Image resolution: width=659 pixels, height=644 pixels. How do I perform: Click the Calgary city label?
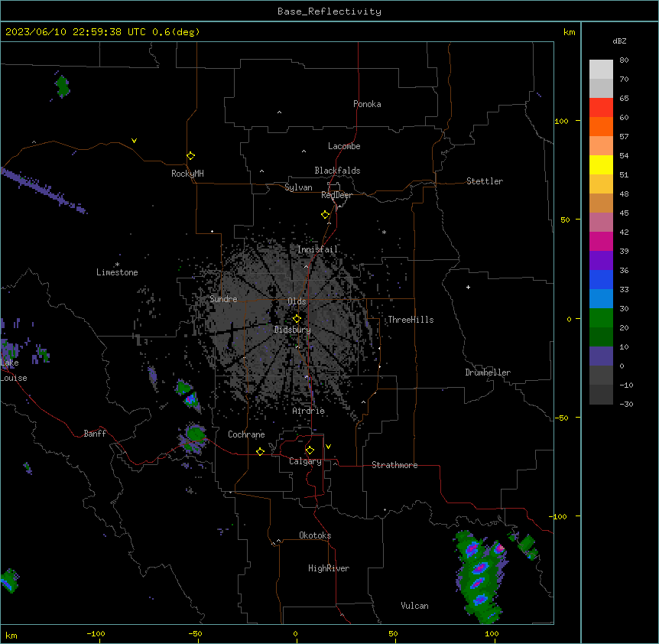point(305,461)
